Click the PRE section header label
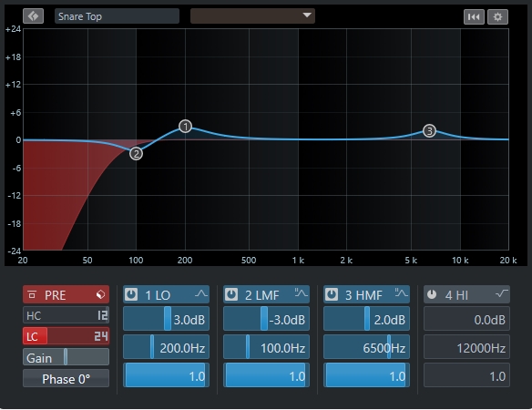This screenshot has height=410, width=532. tap(56, 295)
